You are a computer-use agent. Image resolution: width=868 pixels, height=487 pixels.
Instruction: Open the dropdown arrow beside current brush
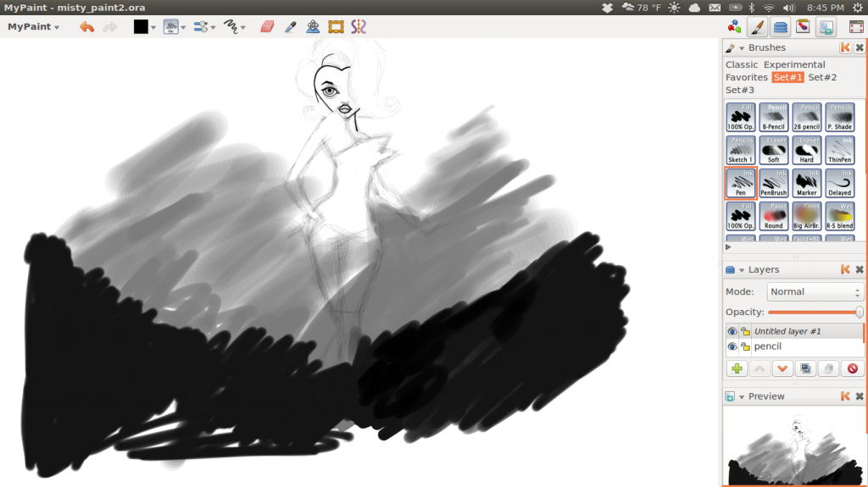coord(183,27)
